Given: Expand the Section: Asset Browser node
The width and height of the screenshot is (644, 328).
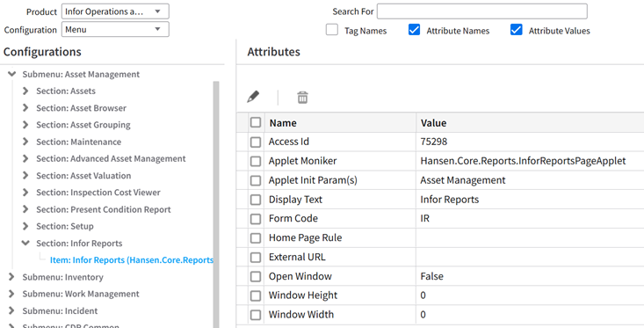Looking at the screenshot, I should (x=25, y=107).
